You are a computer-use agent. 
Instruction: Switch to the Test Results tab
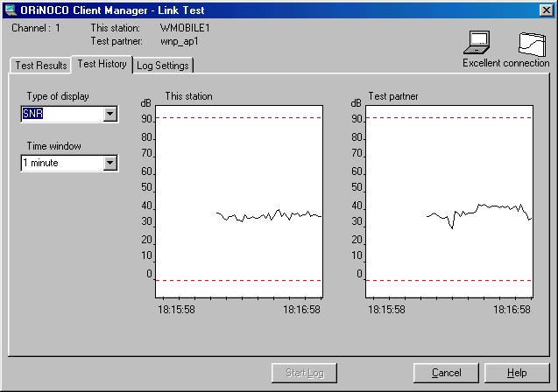(40, 66)
